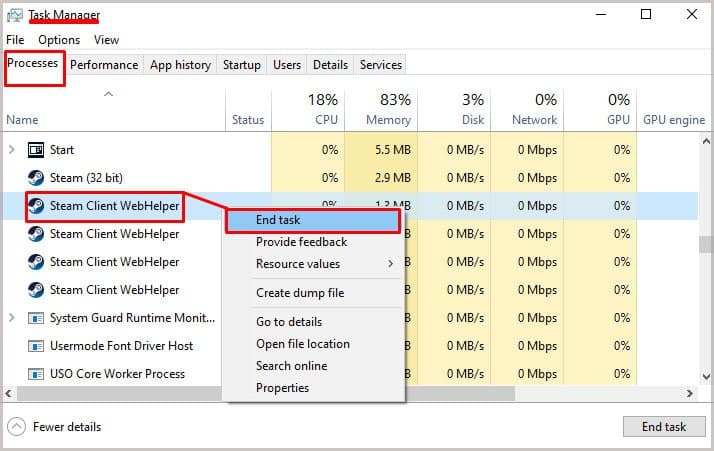
Task: Click the Fewer details link
Action: click(x=67, y=427)
